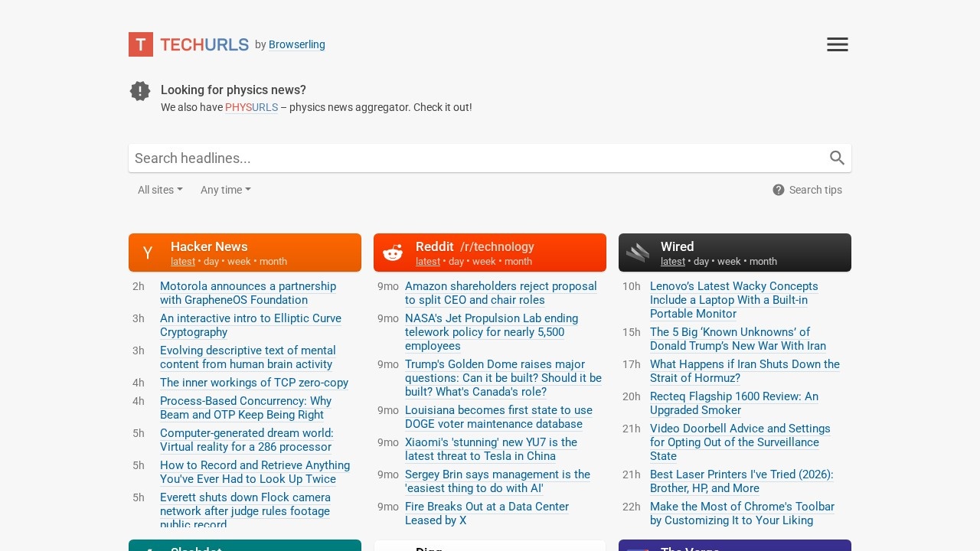Expand the Any time dropdown
The width and height of the screenshot is (980, 551).
click(225, 190)
